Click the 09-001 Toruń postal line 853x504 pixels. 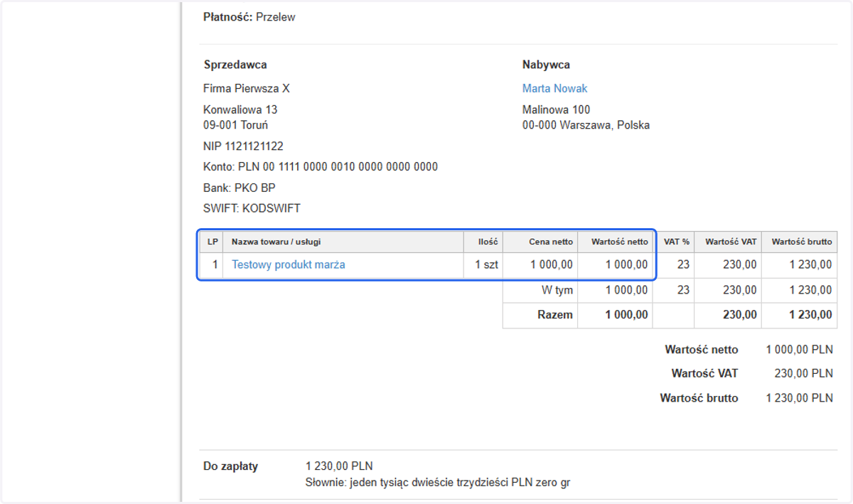[235, 125]
